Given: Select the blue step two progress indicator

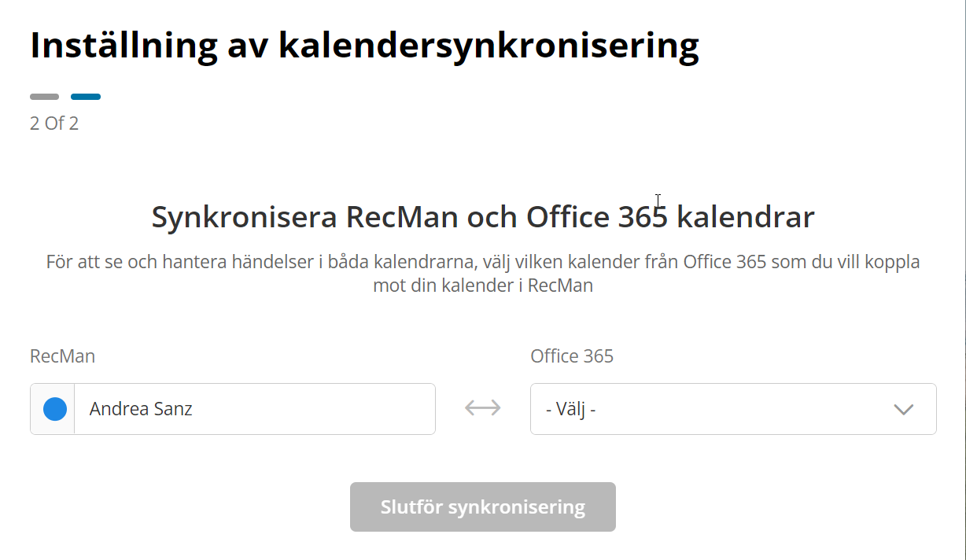Looking at the screenshot, I should point(86,97).
